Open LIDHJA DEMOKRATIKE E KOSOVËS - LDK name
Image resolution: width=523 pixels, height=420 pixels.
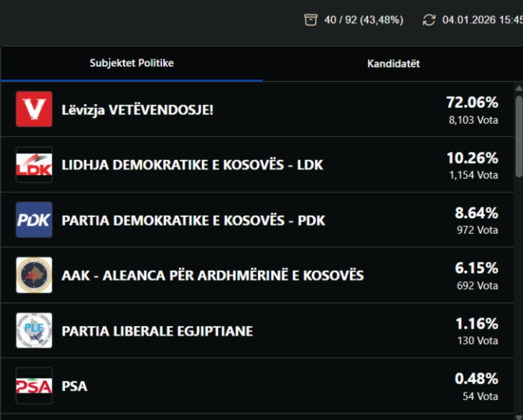pos(192,165)
